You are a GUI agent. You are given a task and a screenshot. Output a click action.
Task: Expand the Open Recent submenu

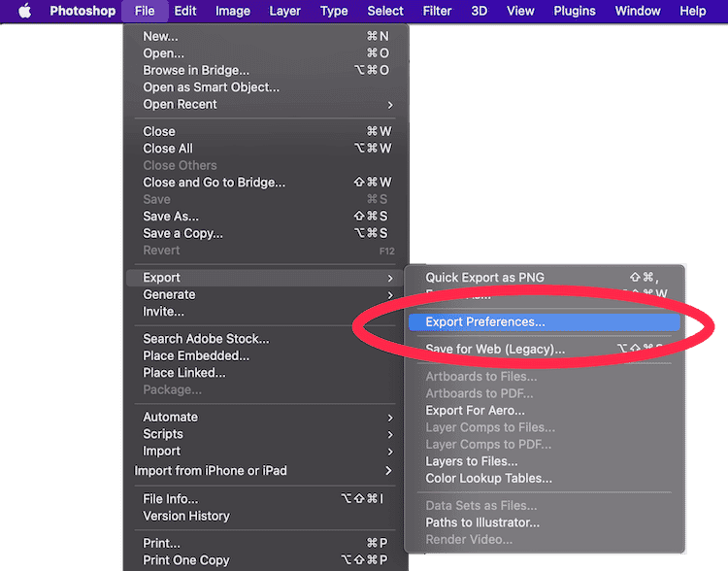180,105
